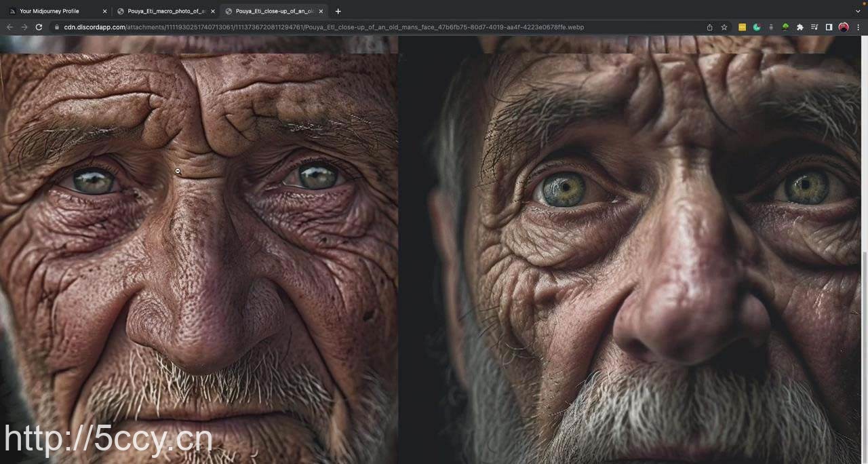The width and height of the screenshot is (868, 464).
Task: Click the green tree extension icon
Action: point(785,27)
